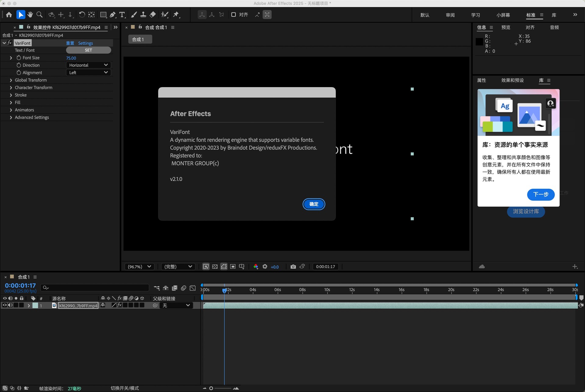
Task: Expand the Character Transform group
Action: (11, 88)
